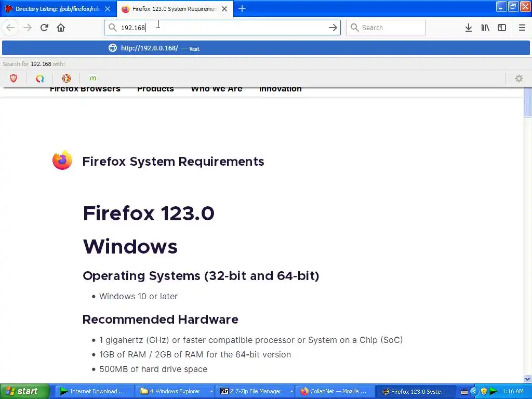Screen dimensions: 532x399
Task: Go forward using the forward arrow
Action: (28, 28)
